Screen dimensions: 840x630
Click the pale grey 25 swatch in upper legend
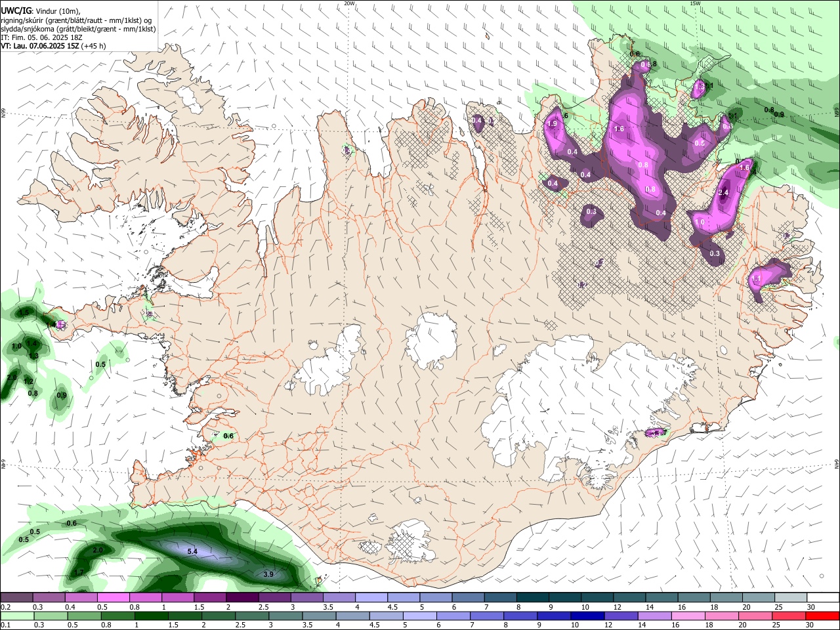click(791, 597)
